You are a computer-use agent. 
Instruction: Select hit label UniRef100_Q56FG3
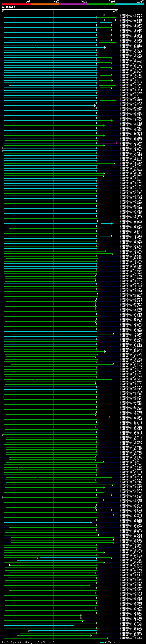tap(131, 299)
